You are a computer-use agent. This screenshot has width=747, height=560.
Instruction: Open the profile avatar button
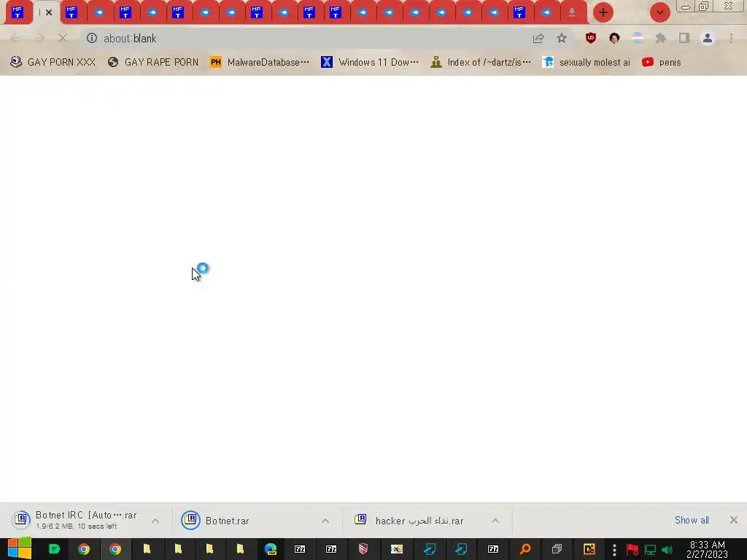point(708,38)
